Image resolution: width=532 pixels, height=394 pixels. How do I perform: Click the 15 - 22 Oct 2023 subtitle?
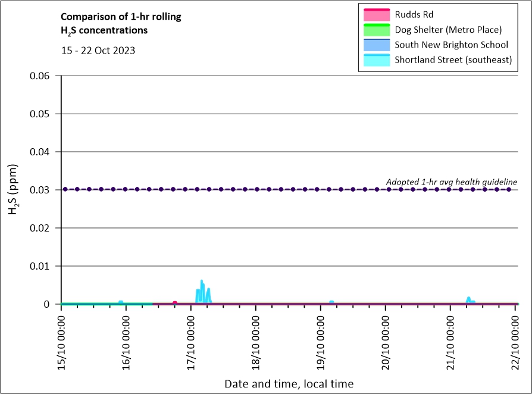pos(98,51)
